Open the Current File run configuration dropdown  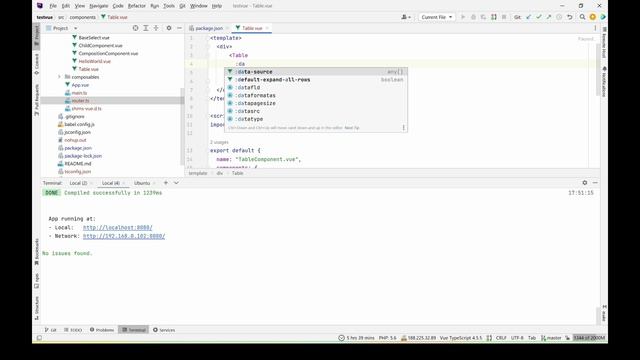pyautogui.click(x=436, y=17)
